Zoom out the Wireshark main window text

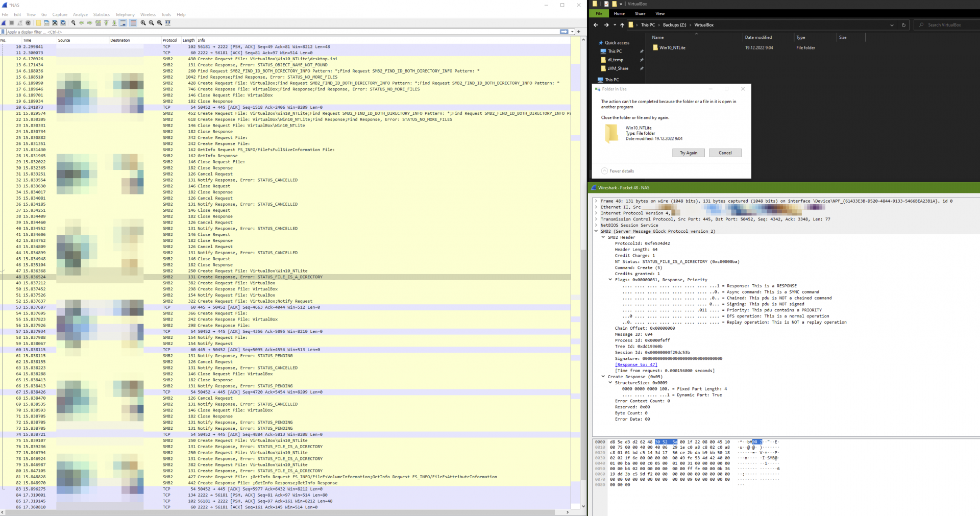pos(151,23)
